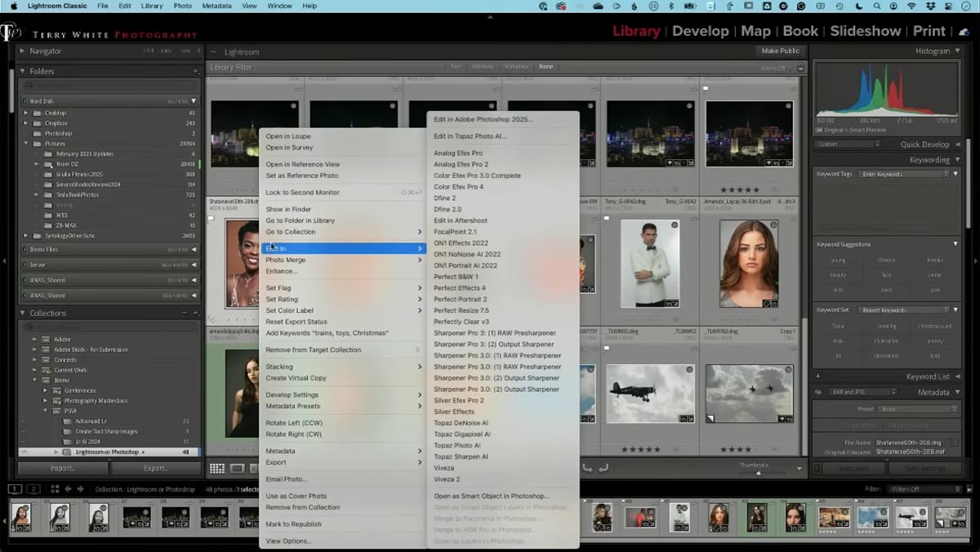
Task: Click plus icon on Collections panel
Action: pyautogui.click(x=196, y=314)
